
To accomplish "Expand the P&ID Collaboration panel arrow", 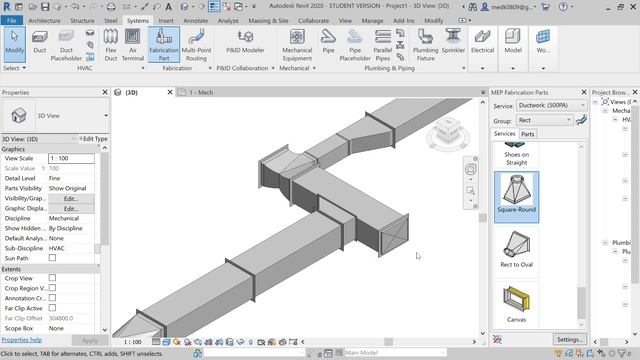I will pos(273,68).
